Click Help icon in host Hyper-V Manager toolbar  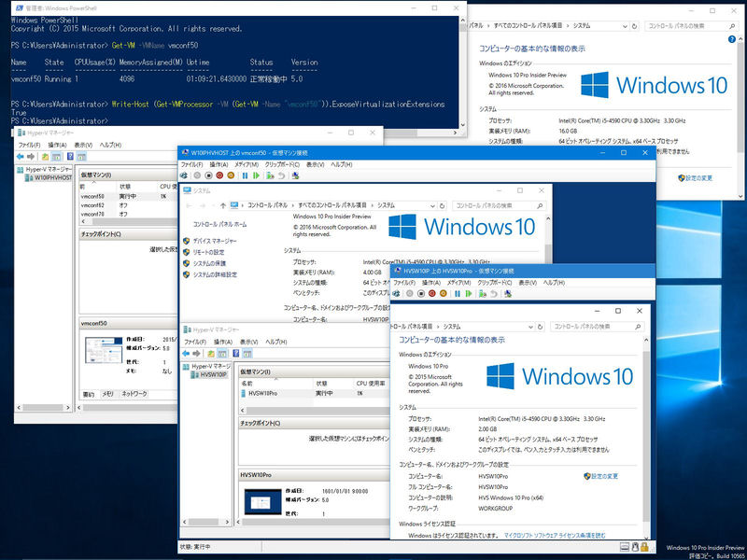point(71,157)
